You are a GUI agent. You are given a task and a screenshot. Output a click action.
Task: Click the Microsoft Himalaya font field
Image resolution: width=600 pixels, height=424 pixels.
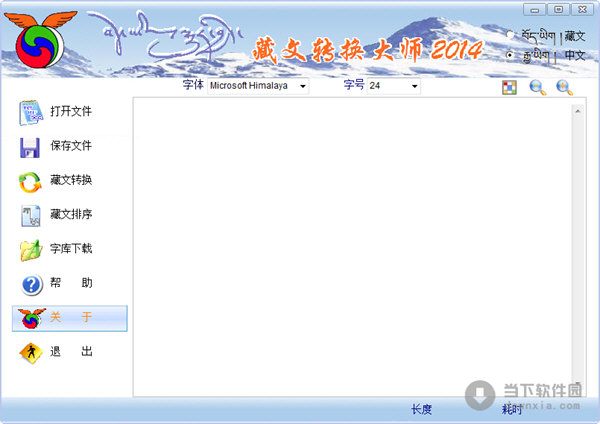coord(258,86)
